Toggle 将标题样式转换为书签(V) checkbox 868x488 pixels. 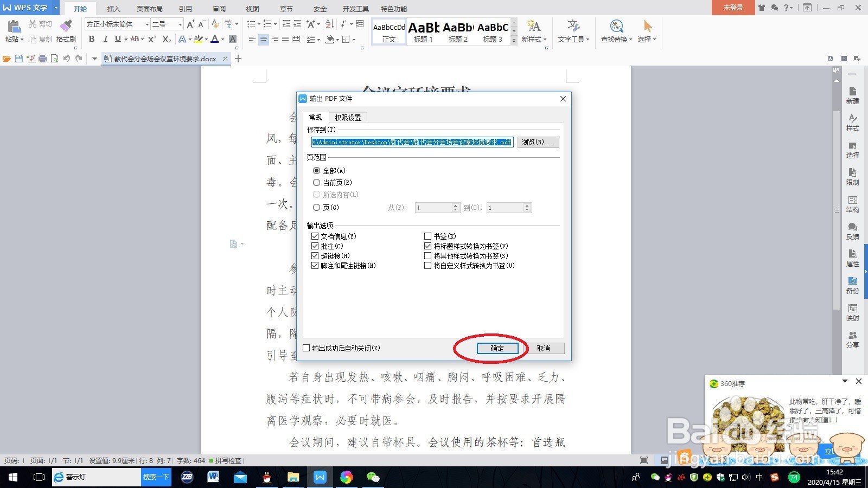(x=427, y=246)
